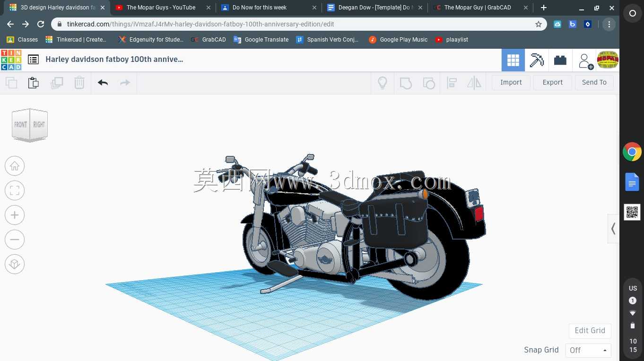Click the Edit Grid button

click(590, 330)
